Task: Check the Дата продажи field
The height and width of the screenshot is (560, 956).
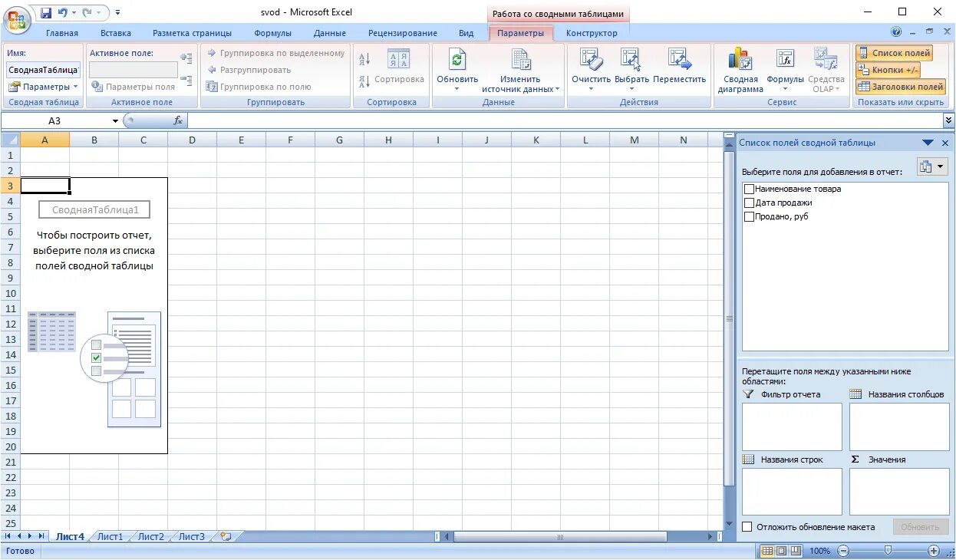Action: 749,203
